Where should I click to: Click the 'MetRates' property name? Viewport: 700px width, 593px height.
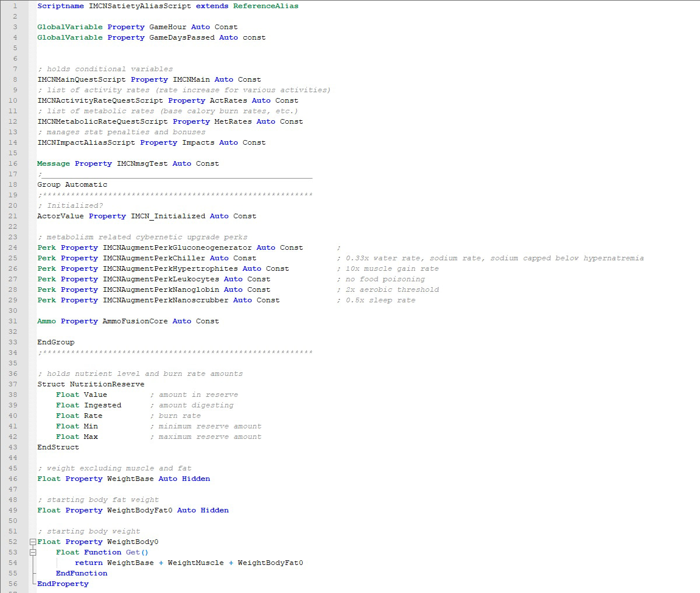tap(233, 121)
